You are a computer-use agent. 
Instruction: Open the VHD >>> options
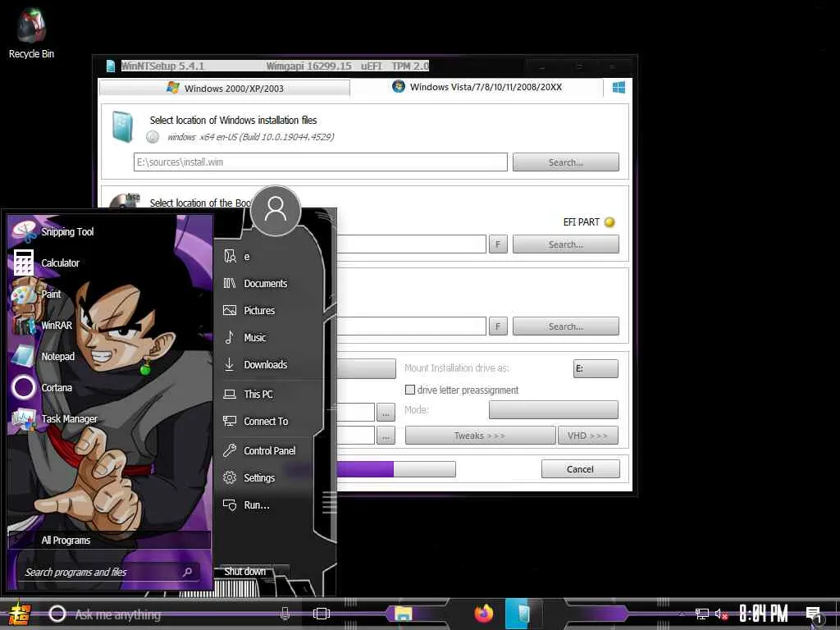[587, 436]
